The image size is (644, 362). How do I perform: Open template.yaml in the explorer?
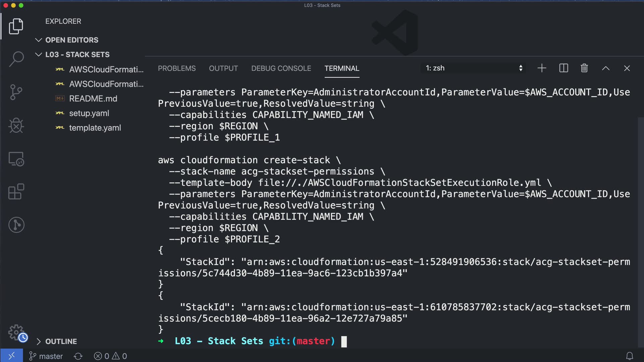click(95, 128)
